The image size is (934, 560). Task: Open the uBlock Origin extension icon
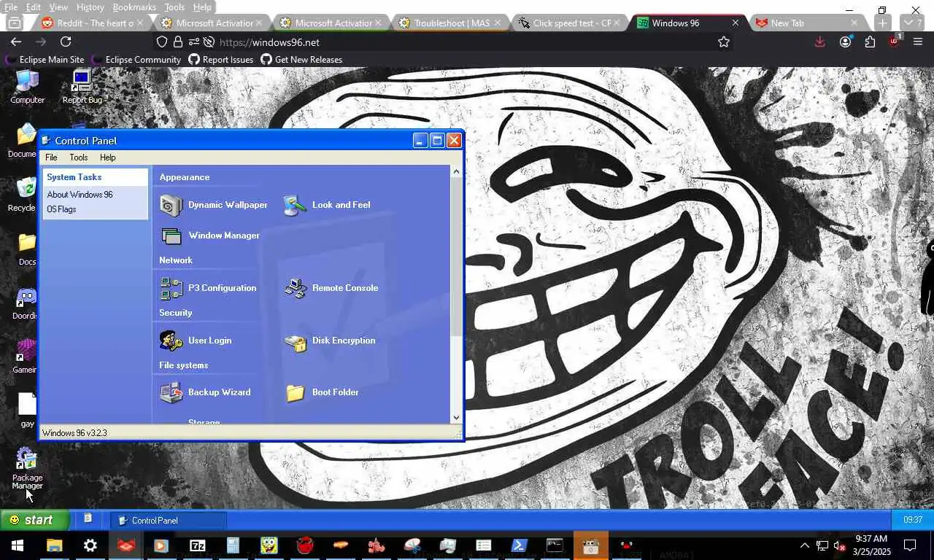coord(894,42)
